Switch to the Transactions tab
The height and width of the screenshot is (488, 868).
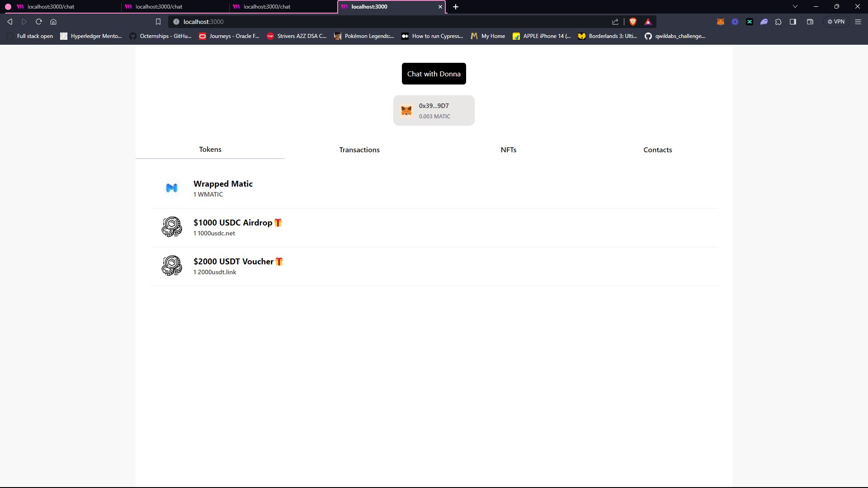(359, 150)
